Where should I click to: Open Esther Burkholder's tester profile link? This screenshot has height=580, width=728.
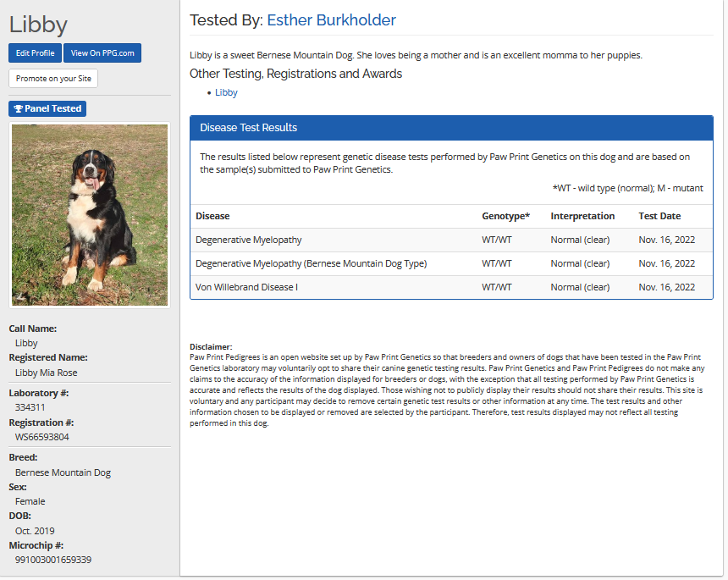[331, 20]
